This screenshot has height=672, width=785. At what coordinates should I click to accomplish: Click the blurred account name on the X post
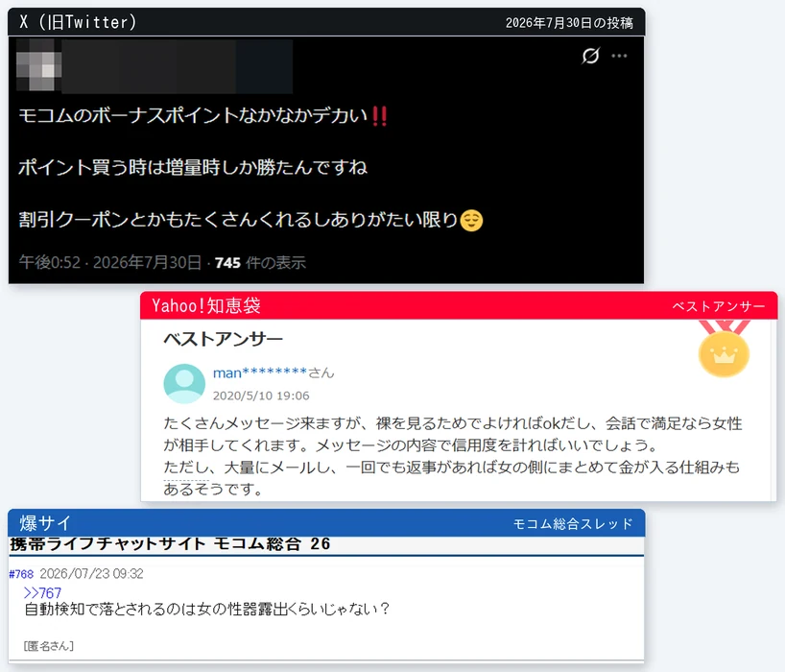point(177,66)
